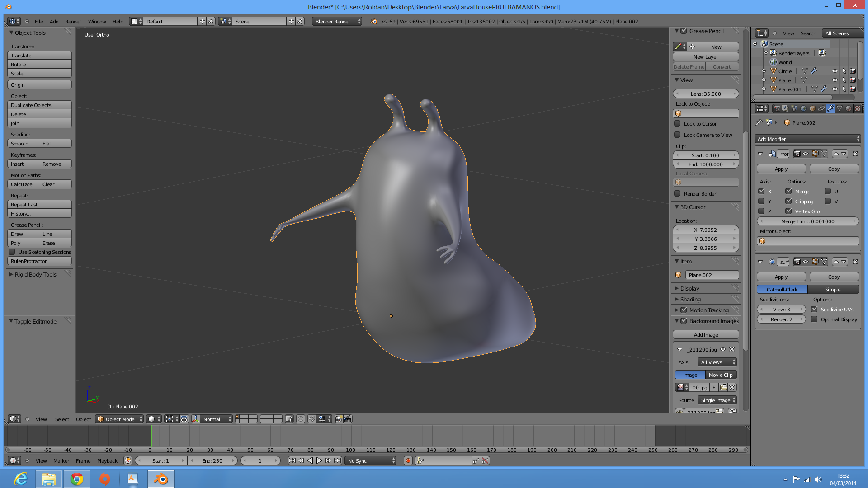Move Mirror modifier down in stack
This screenshot has width=868, height=488.
click(x=844, y=154)
